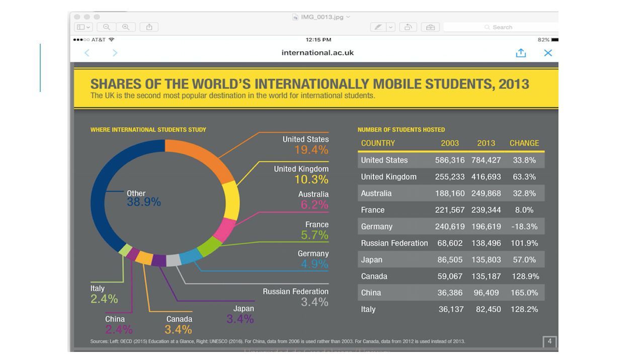Click the 86,505 value for Japan
This screenshot has width=644, height=362.
[x=450, y=260]
